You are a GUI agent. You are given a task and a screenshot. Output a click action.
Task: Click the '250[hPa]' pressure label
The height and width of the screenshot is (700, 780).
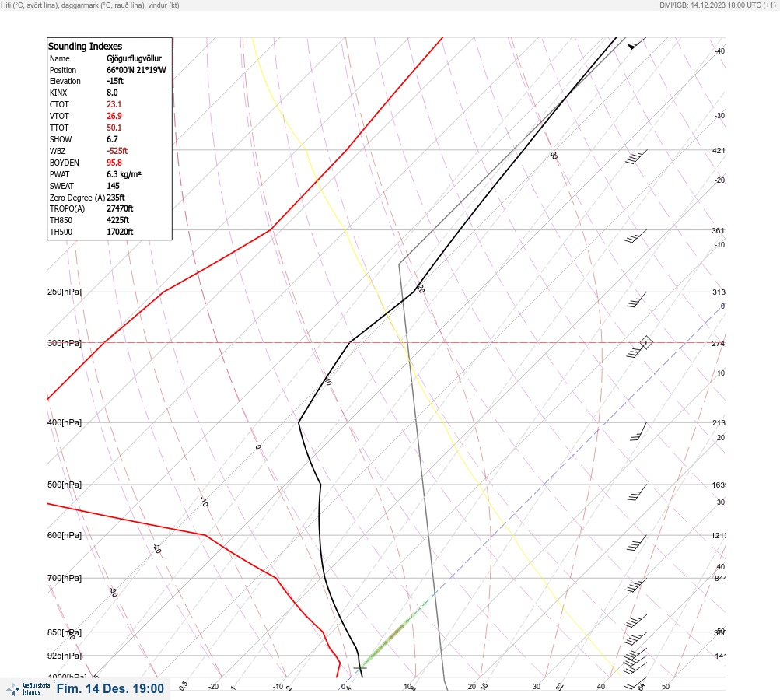coord(65,292)
